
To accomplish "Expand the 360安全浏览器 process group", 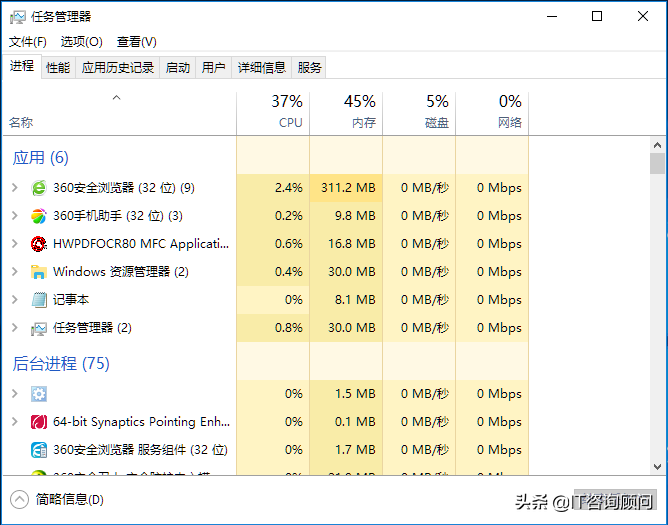I will pos(14,188).
